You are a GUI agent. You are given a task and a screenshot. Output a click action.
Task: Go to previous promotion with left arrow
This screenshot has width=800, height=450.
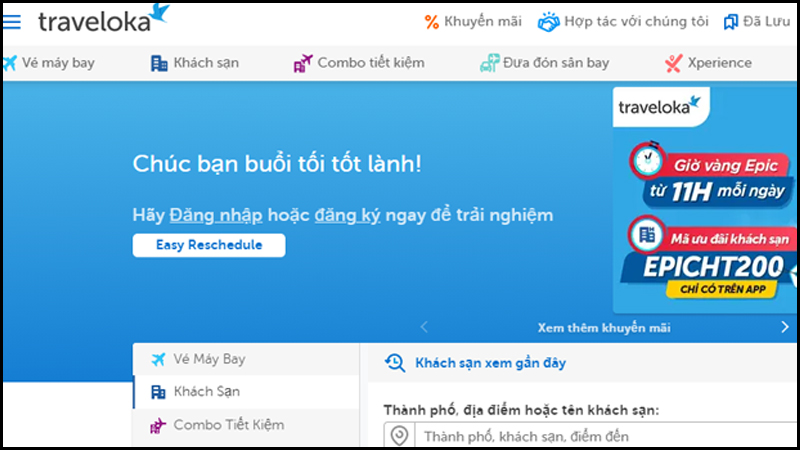[x=424, y=327]
